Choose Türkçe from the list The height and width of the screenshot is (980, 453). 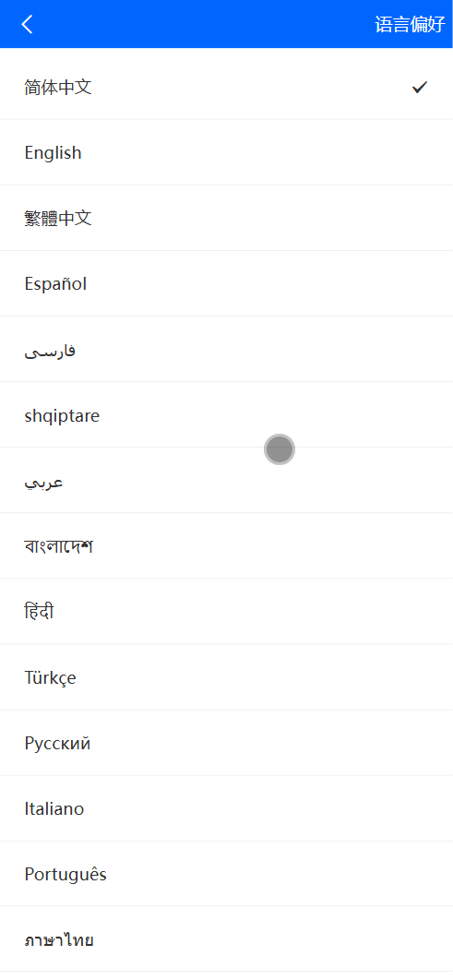(x=226, y=677)
